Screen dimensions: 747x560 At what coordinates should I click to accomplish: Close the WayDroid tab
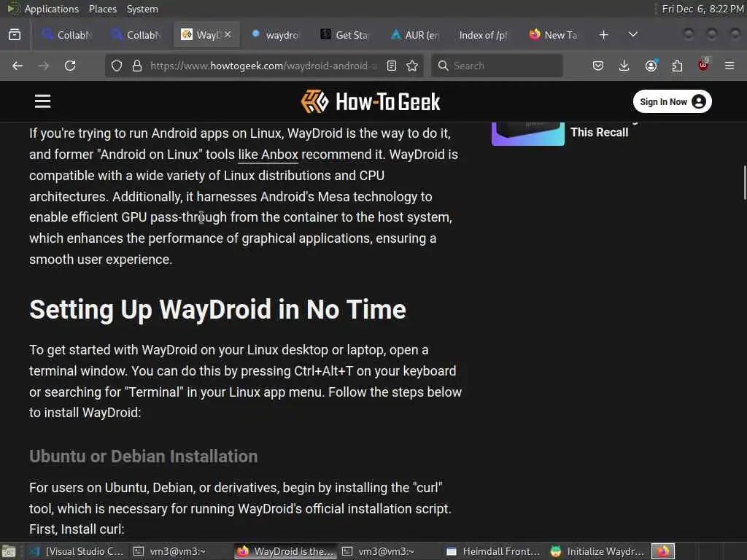(x=228, y=34)
